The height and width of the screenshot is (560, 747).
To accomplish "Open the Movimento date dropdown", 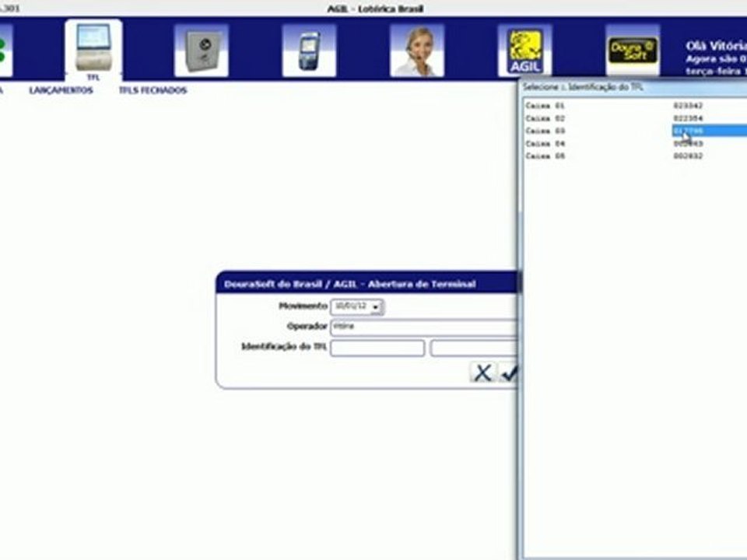I will pos(376,307).
